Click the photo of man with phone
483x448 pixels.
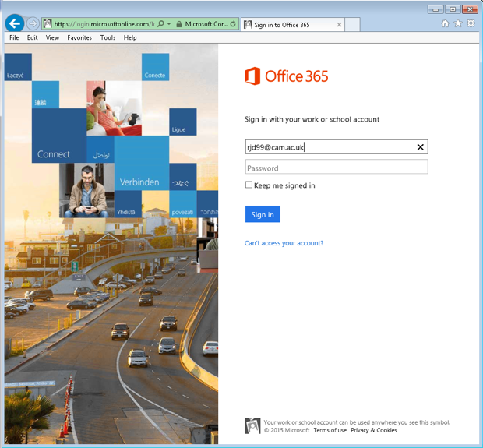coord(87,190)
